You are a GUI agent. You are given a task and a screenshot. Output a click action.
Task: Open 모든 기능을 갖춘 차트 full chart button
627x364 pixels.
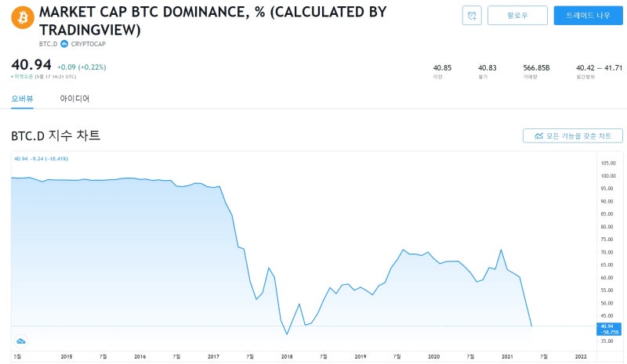pos(573,136)
